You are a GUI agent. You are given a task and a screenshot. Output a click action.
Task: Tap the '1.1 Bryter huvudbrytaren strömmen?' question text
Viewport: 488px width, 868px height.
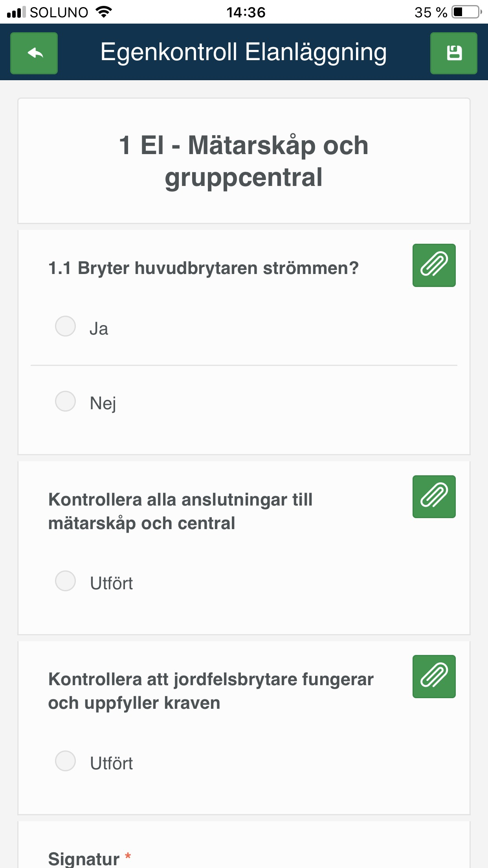(203, 268)
